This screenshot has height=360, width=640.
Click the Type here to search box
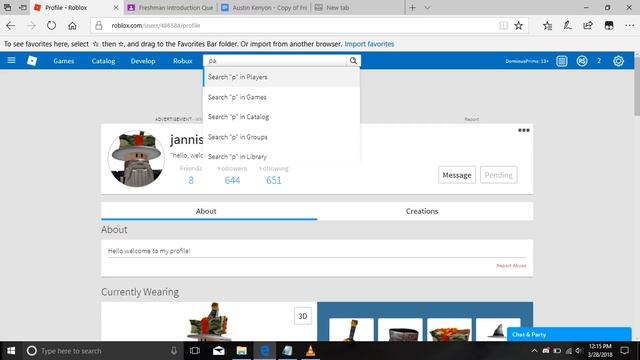point(102,351)
